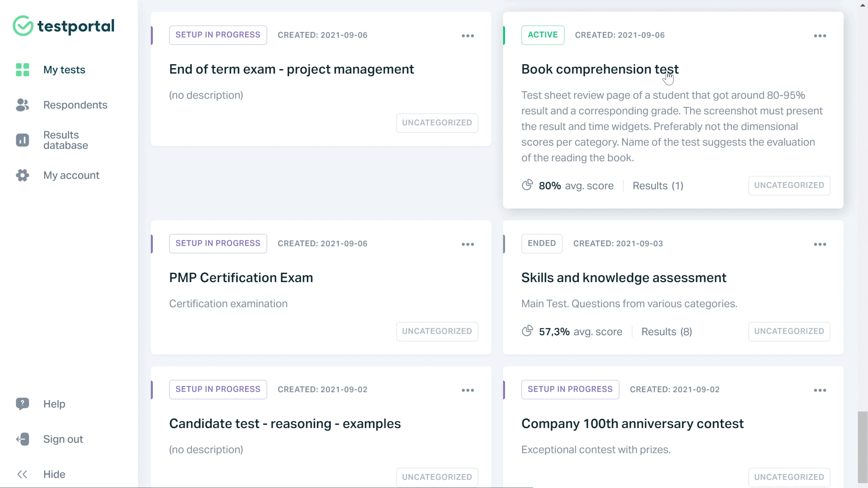Viewport: 868px width, 488px height.
Task: Open Results (1) of Book comprehension test
Action: (x=658, y=186)
